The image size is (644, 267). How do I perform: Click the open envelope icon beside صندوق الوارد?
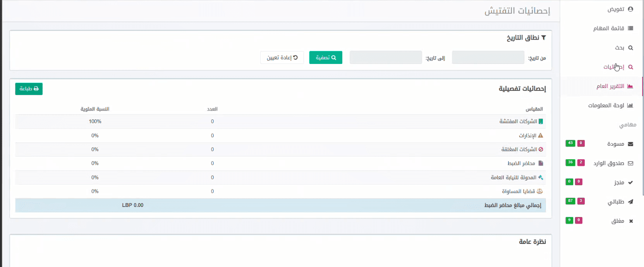[630, 164]
